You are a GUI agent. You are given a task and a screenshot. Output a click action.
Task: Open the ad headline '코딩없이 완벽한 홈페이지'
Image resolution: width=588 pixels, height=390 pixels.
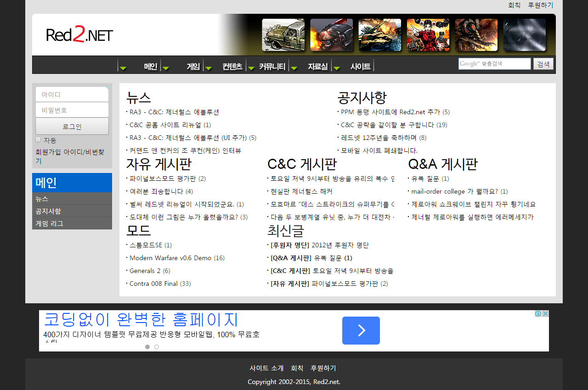coord(141,319)
